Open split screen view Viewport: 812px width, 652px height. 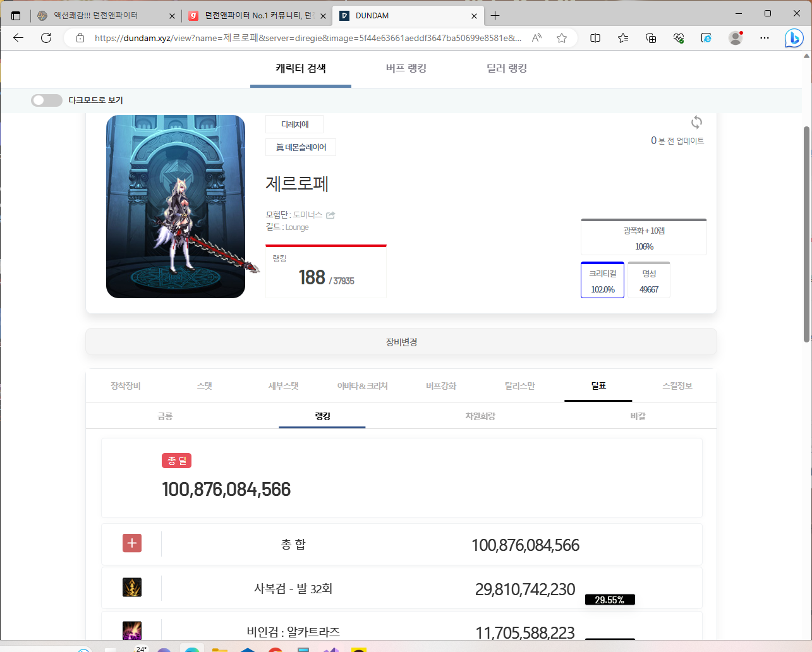pyautogui.click(x=595, y=38)
